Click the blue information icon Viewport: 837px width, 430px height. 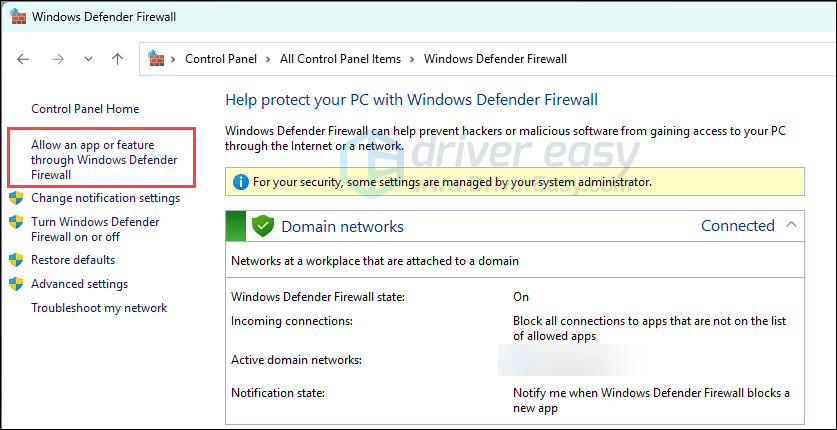240,182
